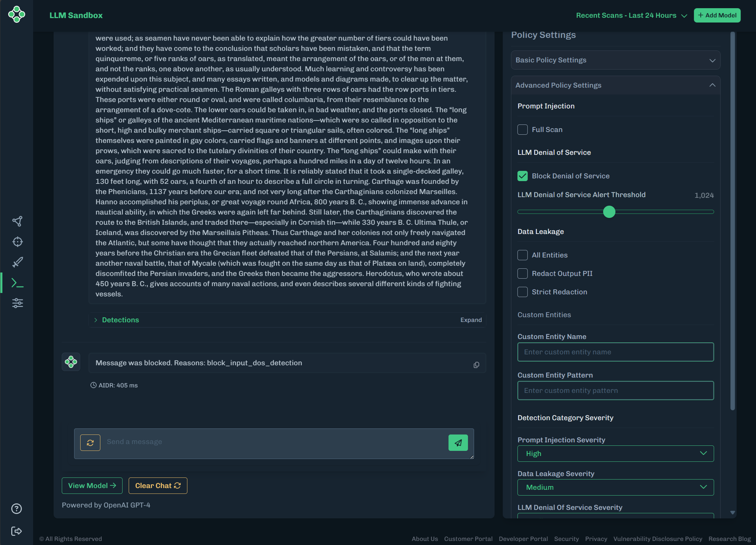Click the graph nodes sidebar icon

coord(17,221)
